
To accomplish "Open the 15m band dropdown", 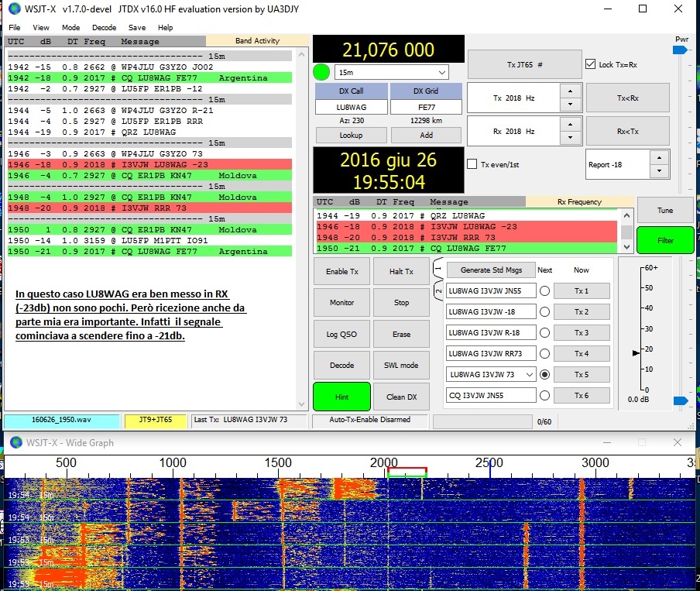I will [392, 72].
